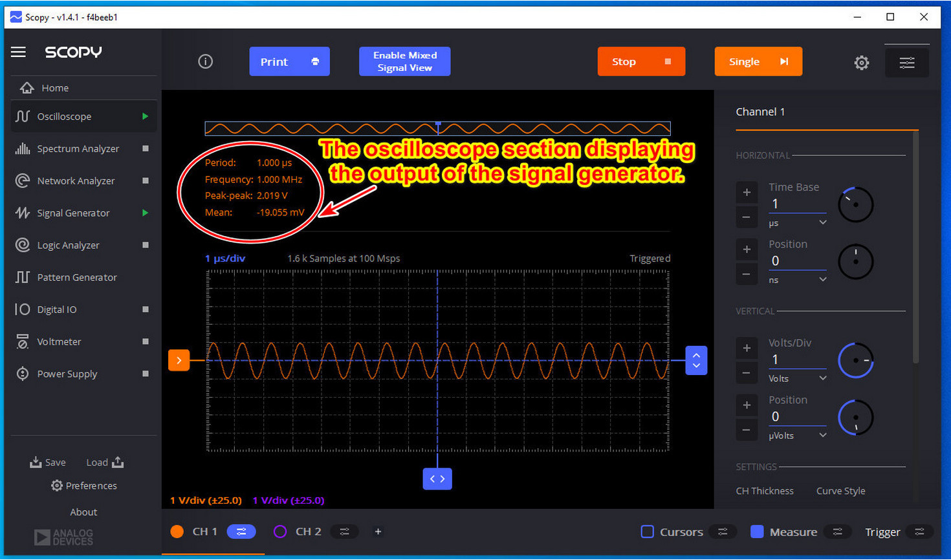Viewport: 951px width, 560px height.
Task: Open Measure settings icon
Action: tap(837, 532)
